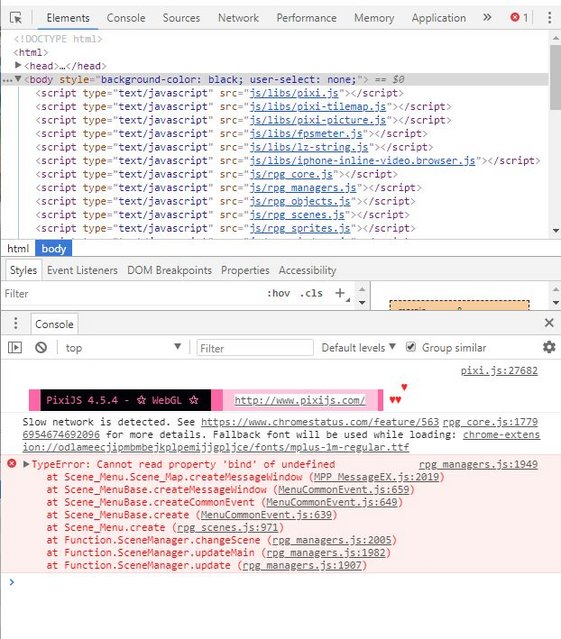
Task: Open the top context dropdown
Action: coord(121,348)
